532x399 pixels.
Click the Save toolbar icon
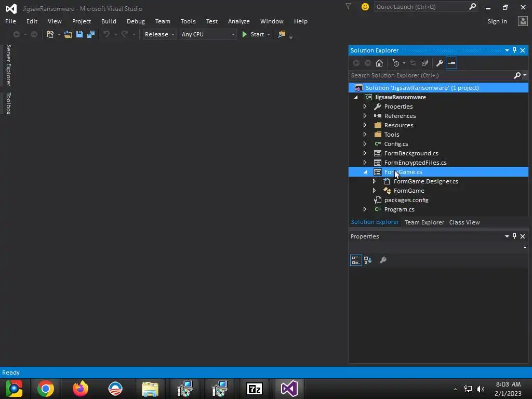point(79,34)
